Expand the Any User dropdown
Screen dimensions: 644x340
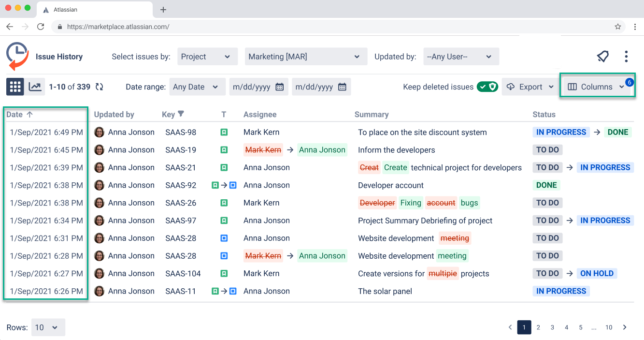click(x=460, y=57)
